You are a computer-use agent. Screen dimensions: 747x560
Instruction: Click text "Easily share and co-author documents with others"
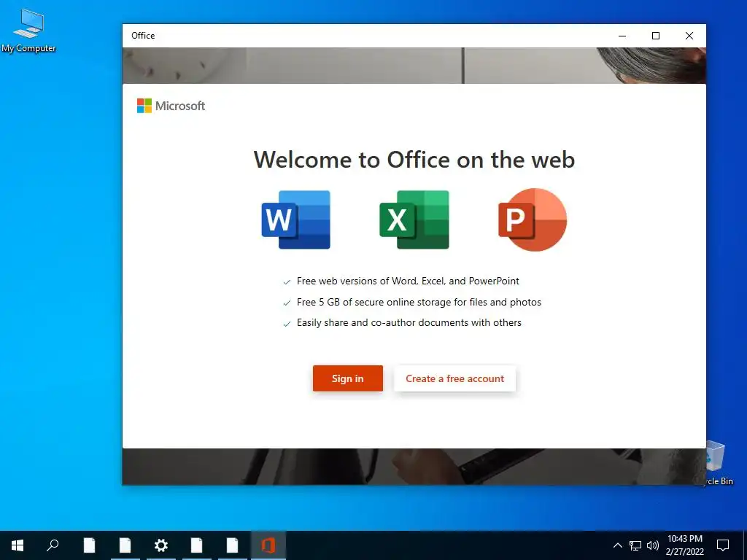409,323
